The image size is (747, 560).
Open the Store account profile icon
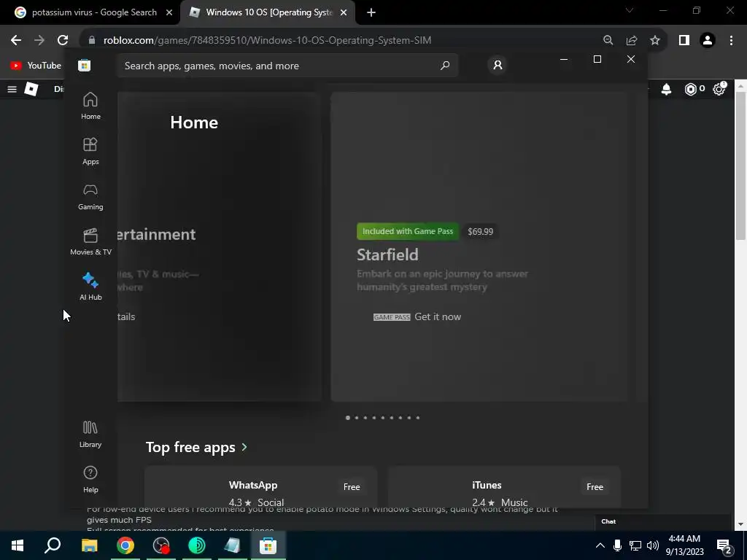pos(498,65)
